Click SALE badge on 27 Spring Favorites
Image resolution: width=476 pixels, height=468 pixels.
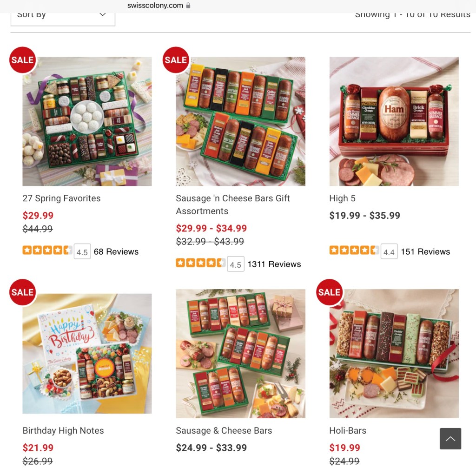point(23,60)
